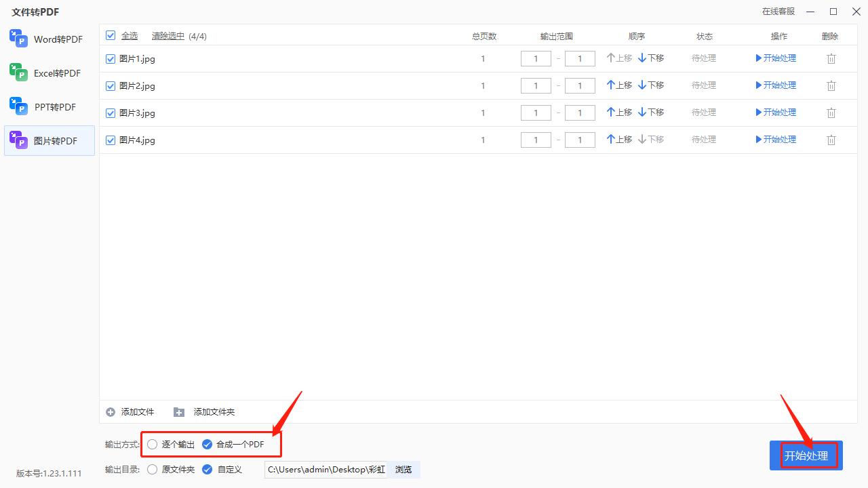This screenshot has width=868, height=488.
Task: Delete 图片4.jpg using its trash icon
Action: [x=831, y=140]
